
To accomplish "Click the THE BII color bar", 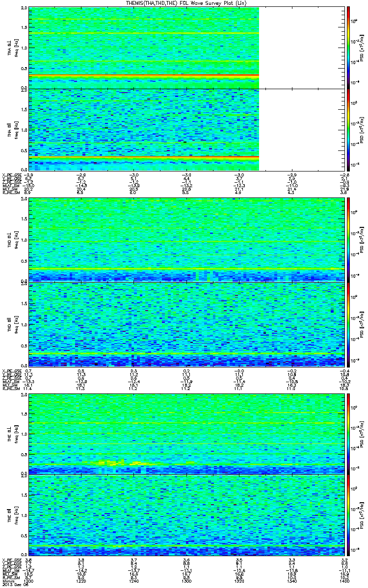I will pyautogui.click(x=348, y=515).
